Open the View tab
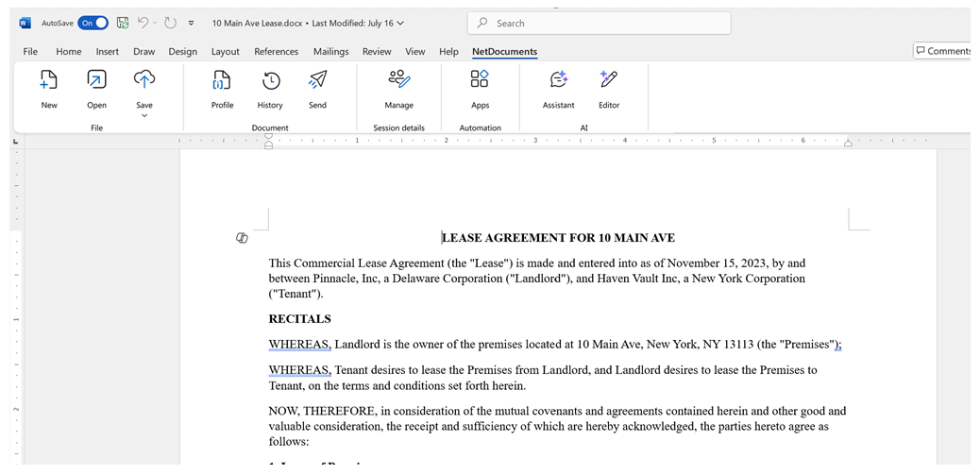 pyautogui.click(x=415, y=52)
